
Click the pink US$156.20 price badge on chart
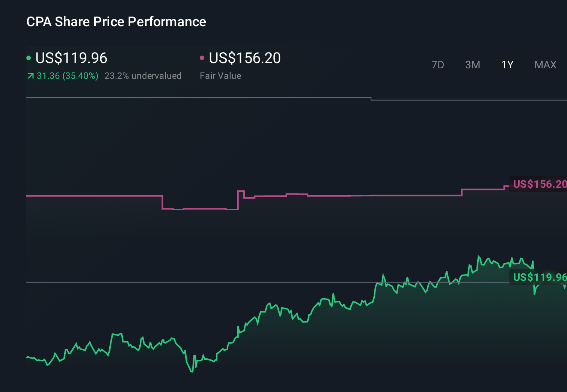click(x=540, y=184)
